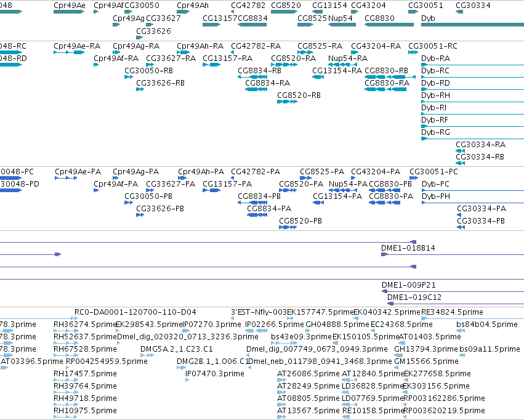Select protein Cpr49Af-PA
Viewport: 524px width, 420px height.
coord(96,190)
